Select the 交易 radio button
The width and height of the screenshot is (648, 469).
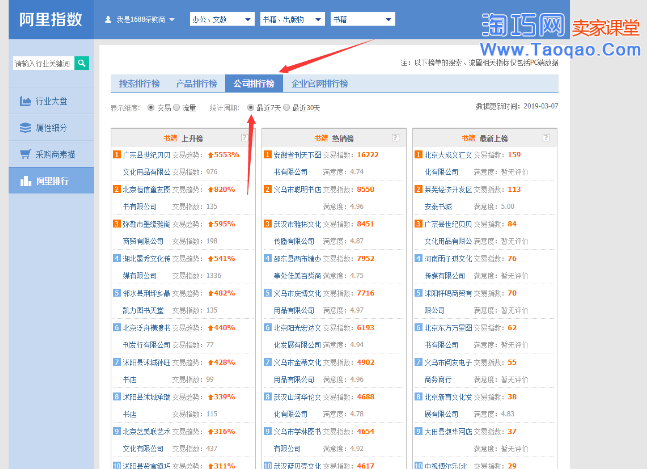(x=152, y=106)
